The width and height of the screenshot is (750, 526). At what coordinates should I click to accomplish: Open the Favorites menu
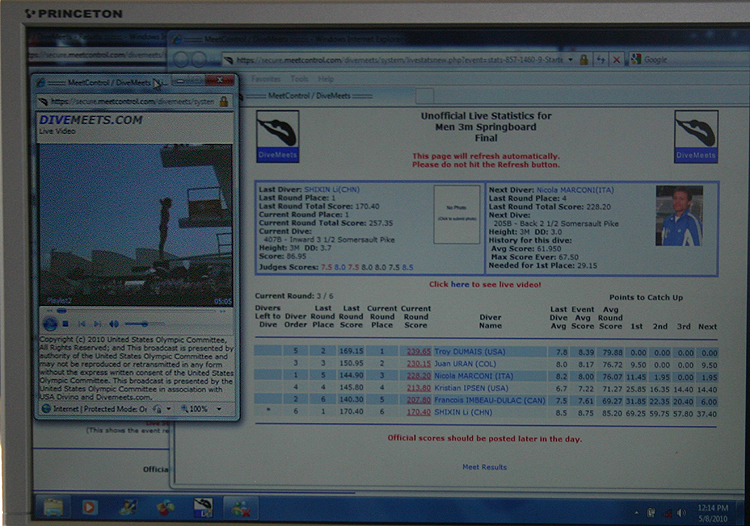point(266,79)
